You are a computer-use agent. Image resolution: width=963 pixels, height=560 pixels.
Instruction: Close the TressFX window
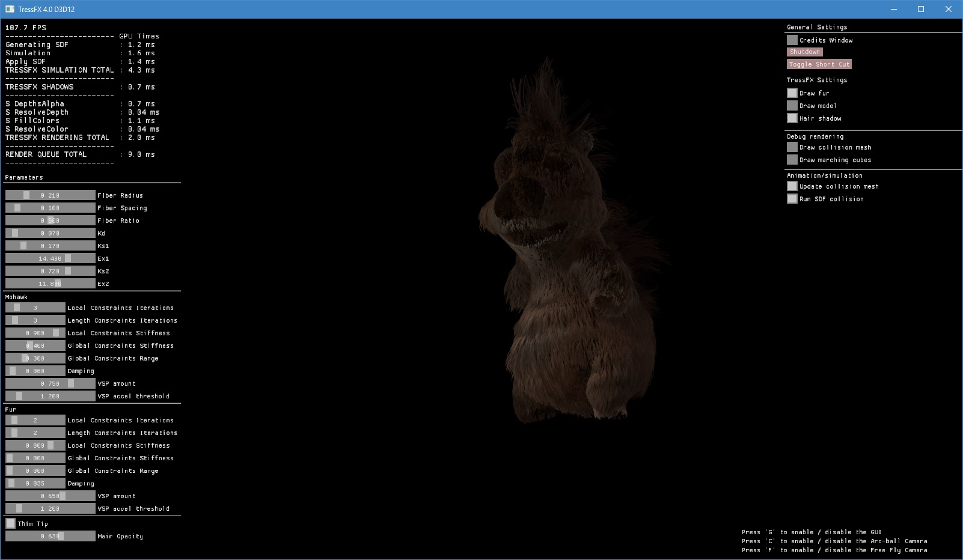[949, 9]
